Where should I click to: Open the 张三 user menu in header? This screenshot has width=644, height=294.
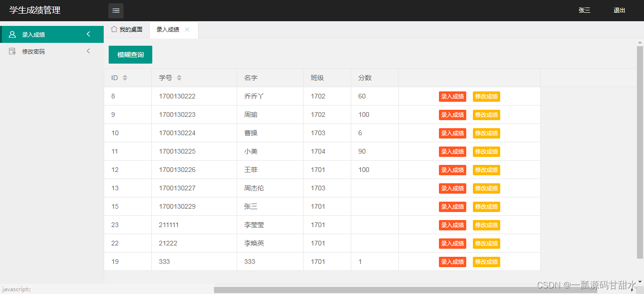[x=585, y=10]
